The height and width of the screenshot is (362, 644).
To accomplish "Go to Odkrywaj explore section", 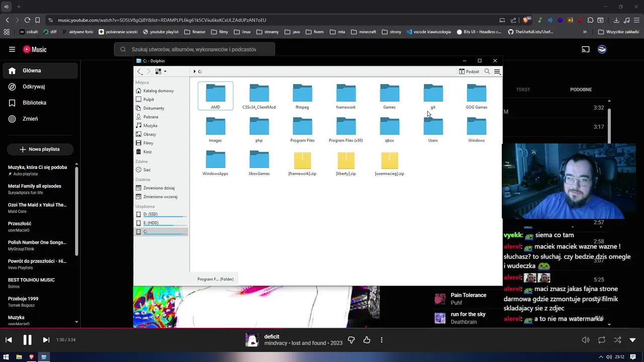I will click(40, 87).
